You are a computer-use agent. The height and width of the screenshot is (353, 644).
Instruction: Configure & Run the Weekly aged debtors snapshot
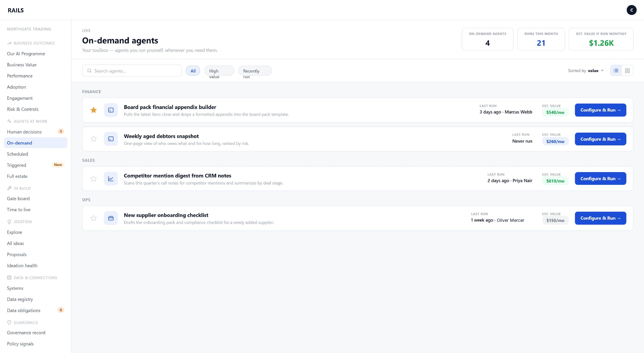[x=601, y=139]
